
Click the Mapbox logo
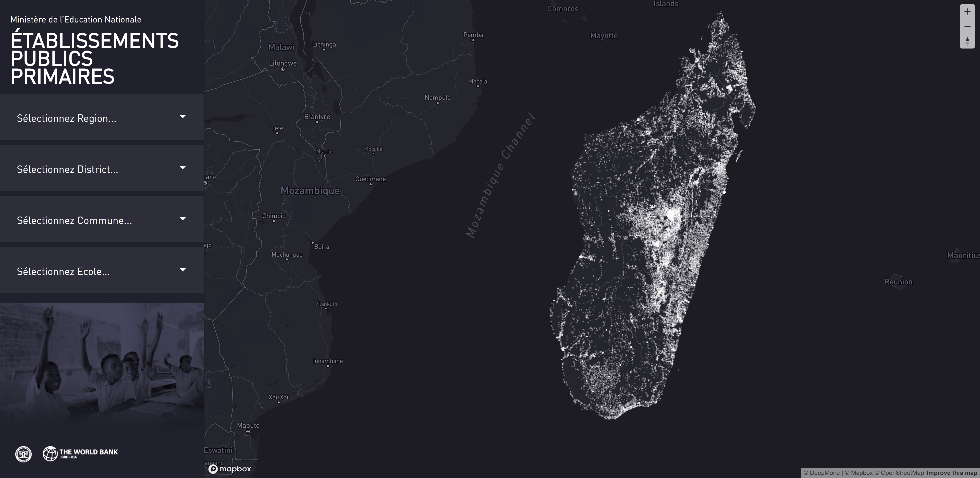tap(230, 469)
